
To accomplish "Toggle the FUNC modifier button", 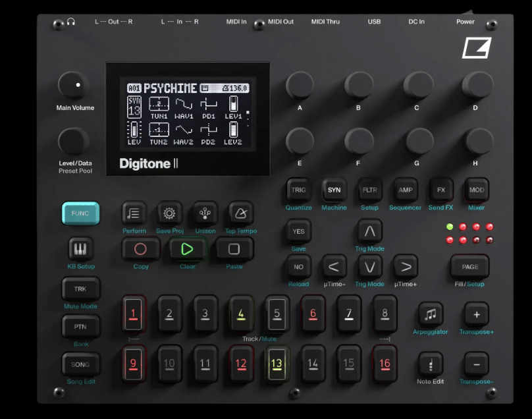I will pos(80,213).
